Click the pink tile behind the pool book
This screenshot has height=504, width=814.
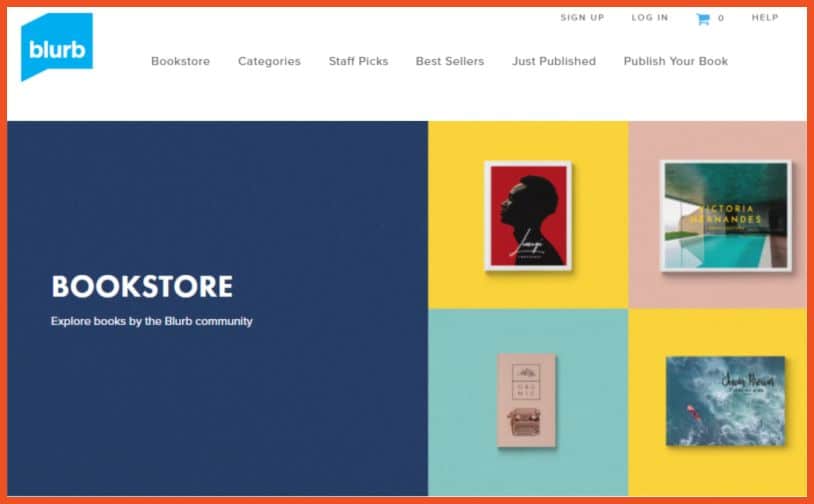click(717, 291)
